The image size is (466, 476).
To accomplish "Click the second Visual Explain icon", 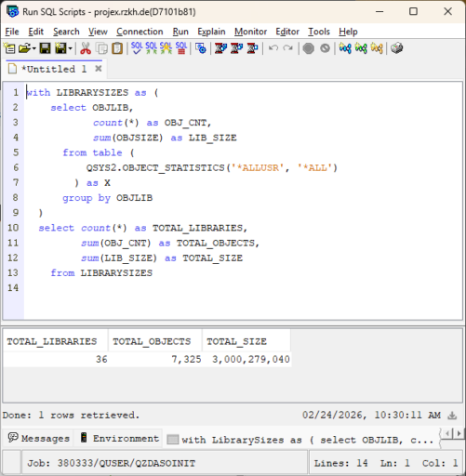I will click(x=361, y=48).
